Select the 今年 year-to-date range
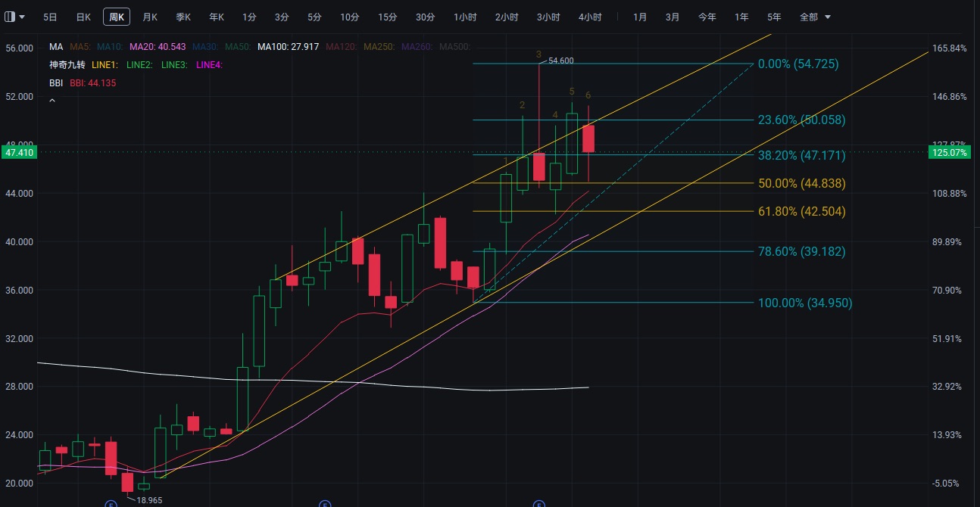The width and height of the screenshot is (980, 507). tap(707, 17)
